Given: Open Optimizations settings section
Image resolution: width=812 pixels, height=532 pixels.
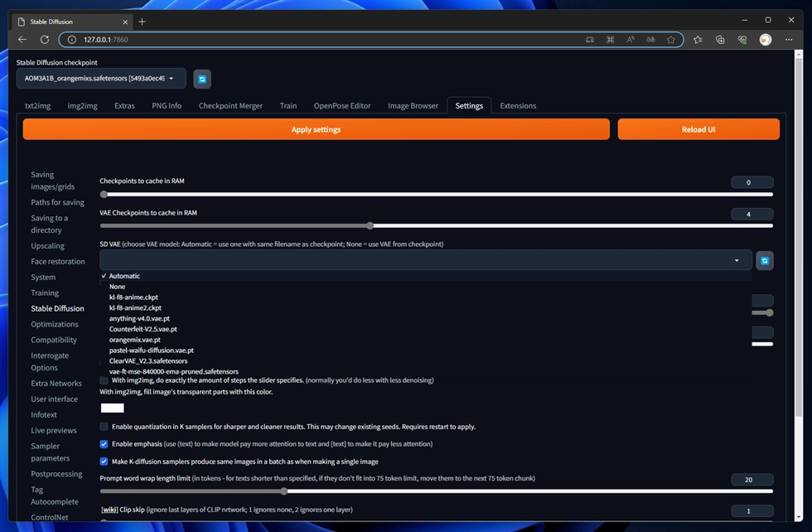Looking at the screenshot, I should coord(55,324).
